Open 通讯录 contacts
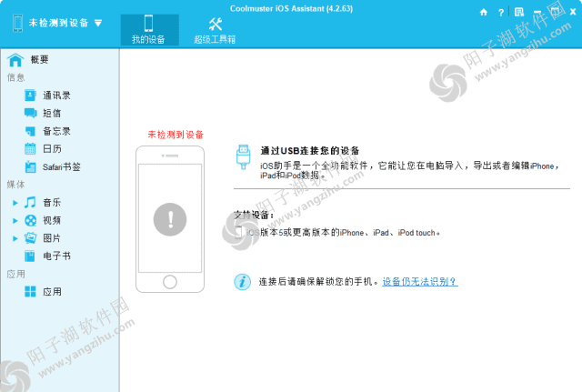 [56, 95]
